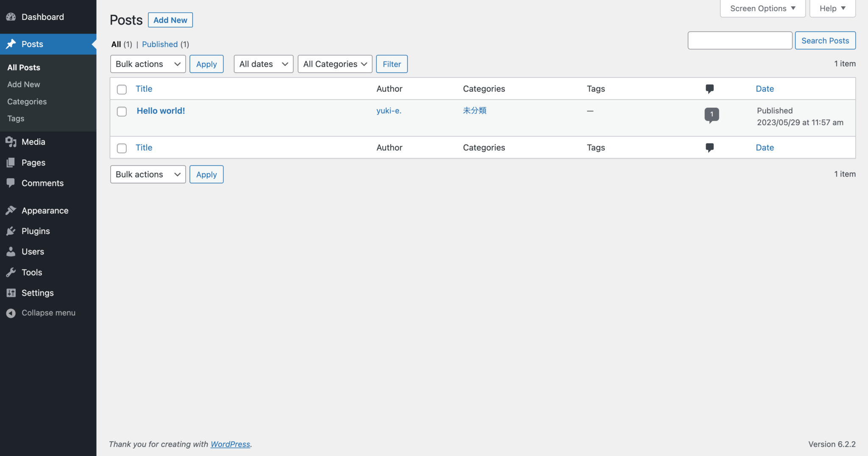868x456 pixels.
Task: Check the Hello world! post checkbox
Action: pos(122,112)
